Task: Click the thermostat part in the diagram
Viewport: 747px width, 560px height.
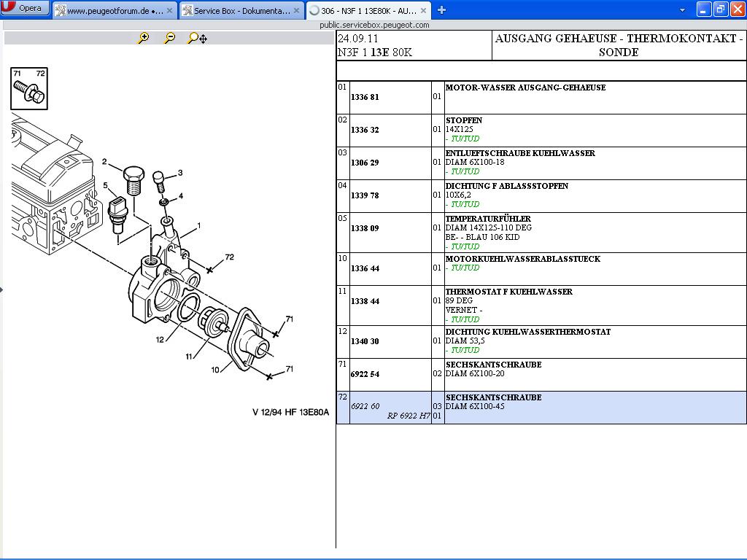Action: coord(214,322)
